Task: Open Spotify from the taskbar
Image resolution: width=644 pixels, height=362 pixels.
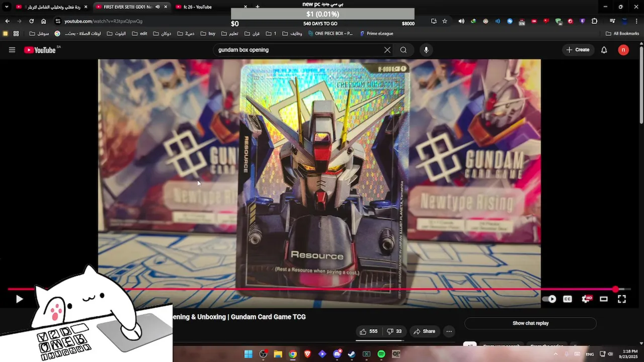Action: (x=381, y=354)
